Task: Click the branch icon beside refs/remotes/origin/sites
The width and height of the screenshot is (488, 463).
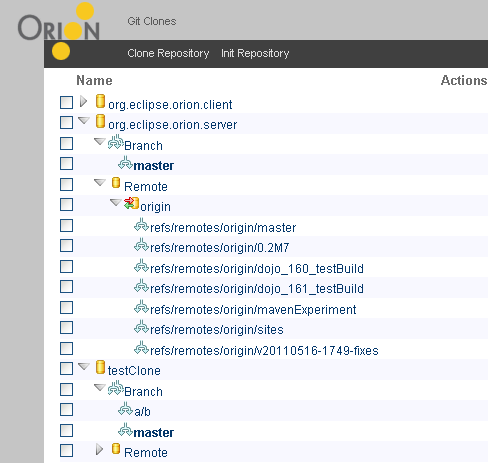Action: click(141, 327)
